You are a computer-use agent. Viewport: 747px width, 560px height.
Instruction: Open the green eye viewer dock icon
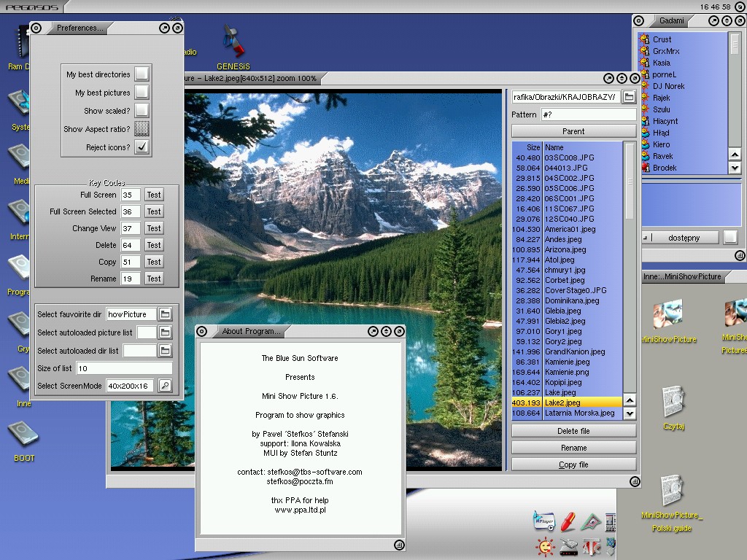coord(591,522)
